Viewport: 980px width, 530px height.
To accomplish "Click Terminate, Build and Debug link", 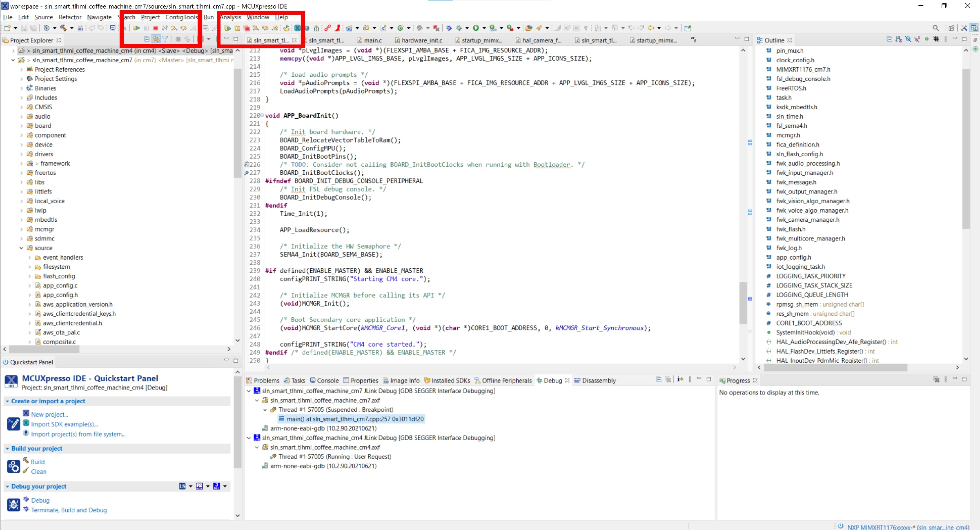I will click(x=69, y=510).
